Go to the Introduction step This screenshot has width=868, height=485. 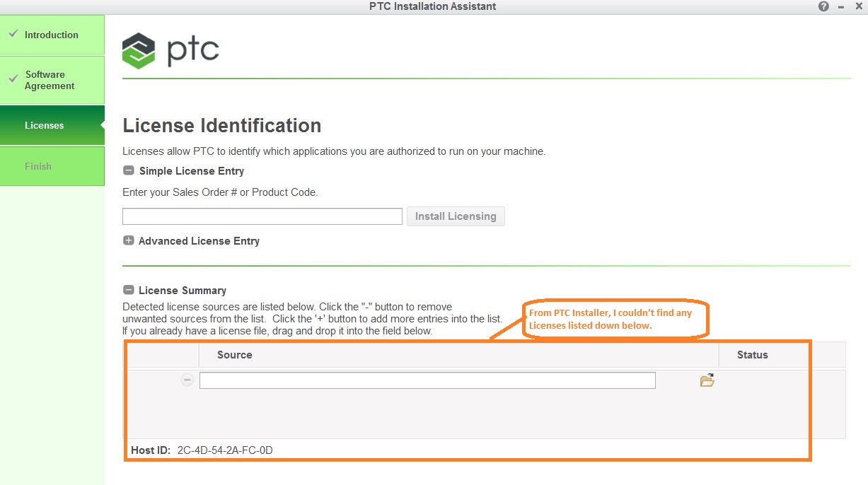(52, 35)
